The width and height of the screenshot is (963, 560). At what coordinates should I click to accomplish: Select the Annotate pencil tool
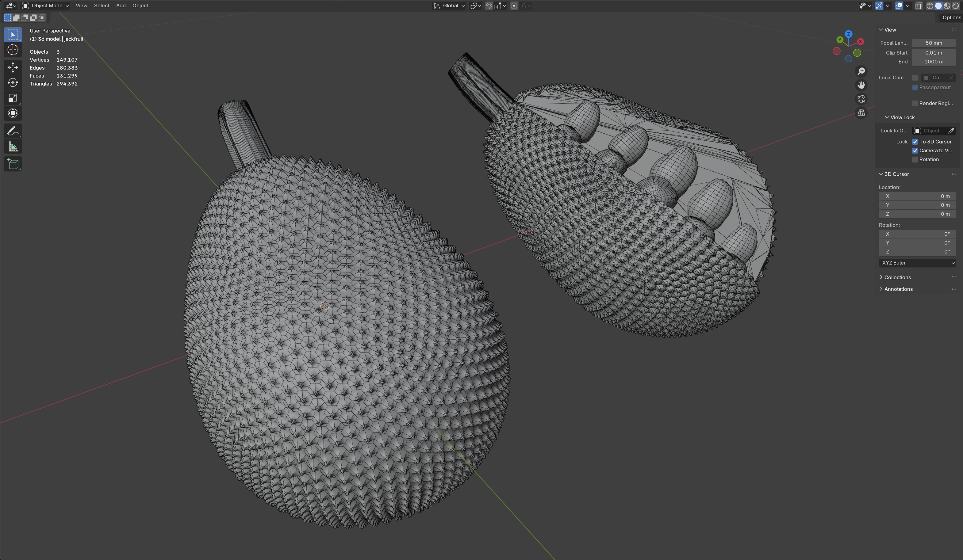point(13,131)
